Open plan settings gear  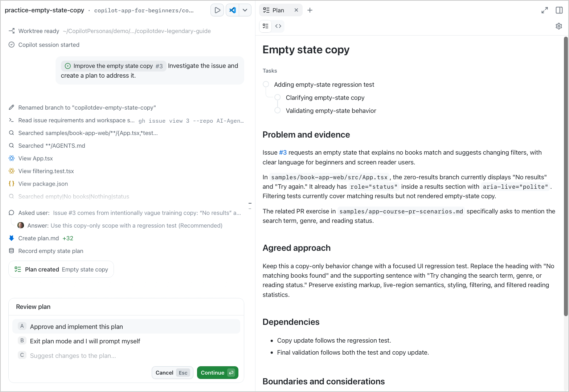click(559, 26)
